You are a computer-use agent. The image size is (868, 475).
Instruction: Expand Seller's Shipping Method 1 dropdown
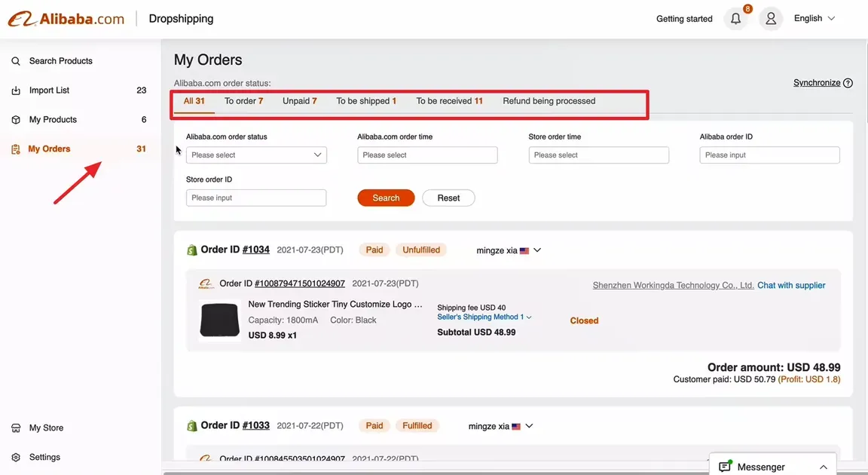[484, 317]
